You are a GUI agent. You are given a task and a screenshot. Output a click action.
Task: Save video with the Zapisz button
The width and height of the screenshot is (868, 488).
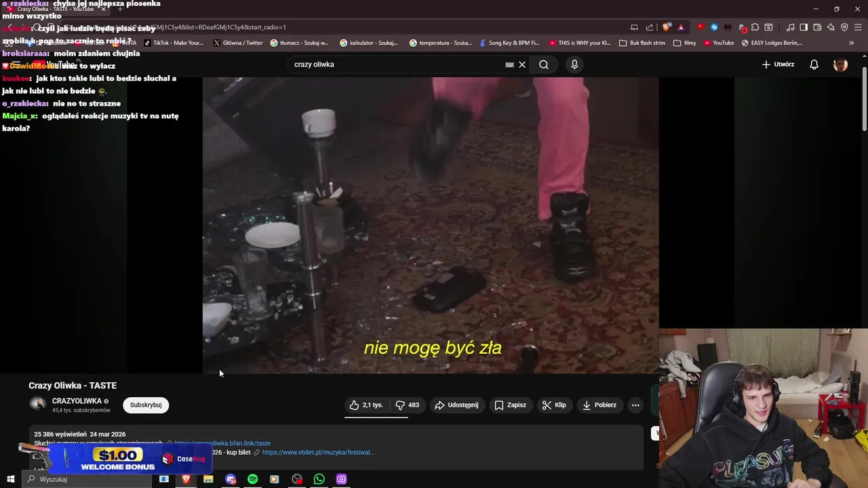(x=510, y=405)
